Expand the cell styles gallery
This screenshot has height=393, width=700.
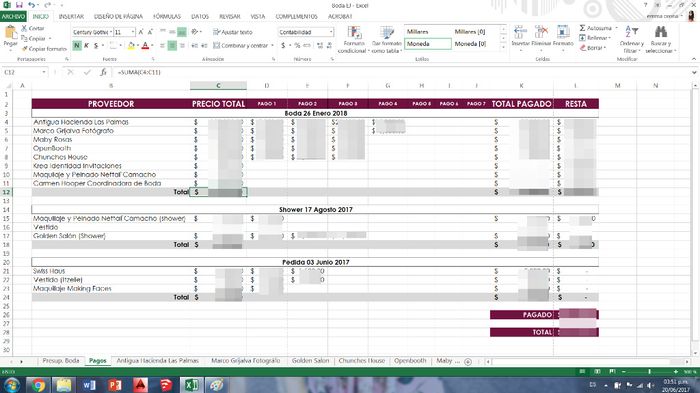click(x=504, y=47)
